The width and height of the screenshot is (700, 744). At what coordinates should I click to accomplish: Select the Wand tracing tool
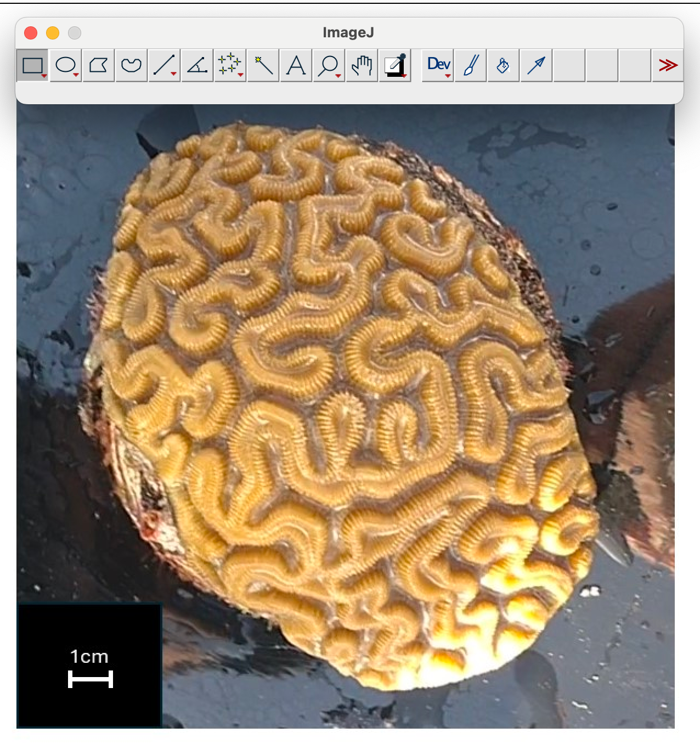262,65
